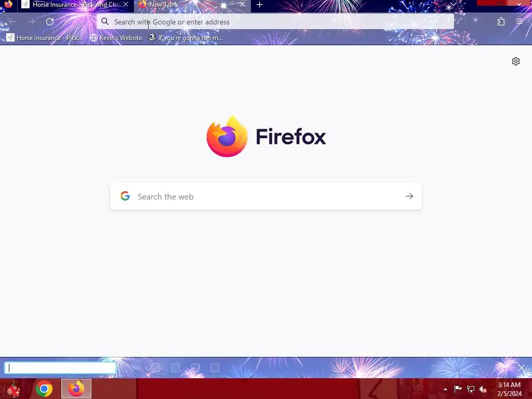
Task: Open Kevin's Website bookmark
Action: coord(116,37)
